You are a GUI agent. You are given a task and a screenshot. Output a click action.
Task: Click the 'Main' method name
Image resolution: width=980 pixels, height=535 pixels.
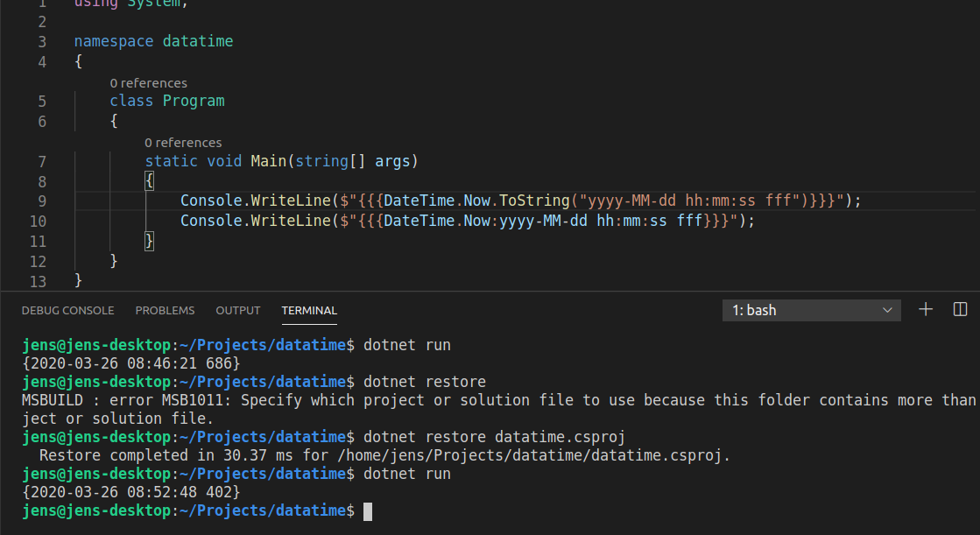[268, 161]
